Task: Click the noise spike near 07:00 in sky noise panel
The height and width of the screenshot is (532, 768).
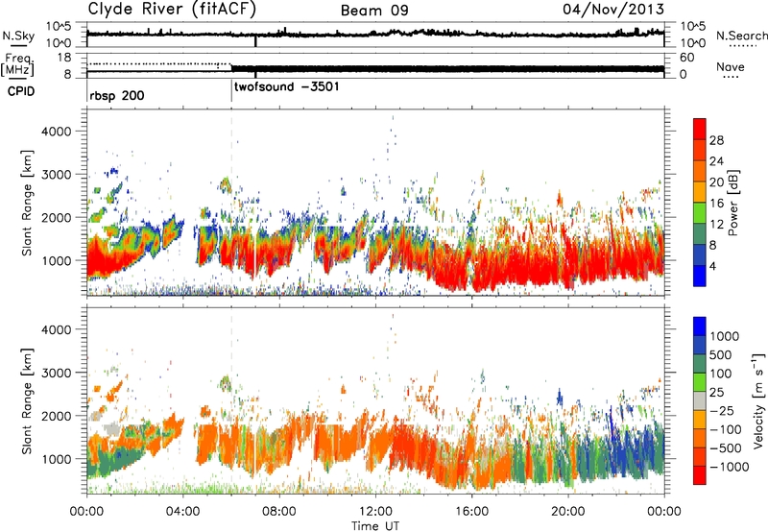Action: tap(255, 41)
